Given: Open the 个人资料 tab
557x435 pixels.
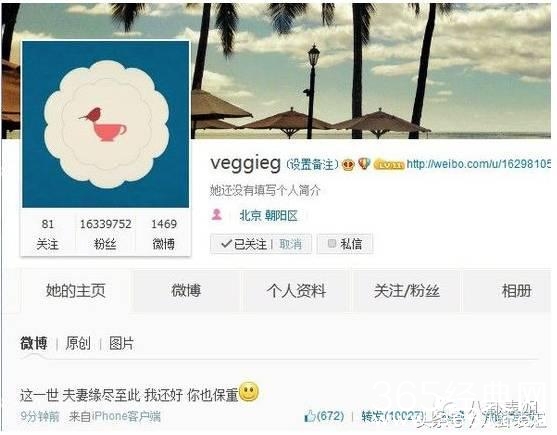Looking at the screenshot, I should click(296, 290).
